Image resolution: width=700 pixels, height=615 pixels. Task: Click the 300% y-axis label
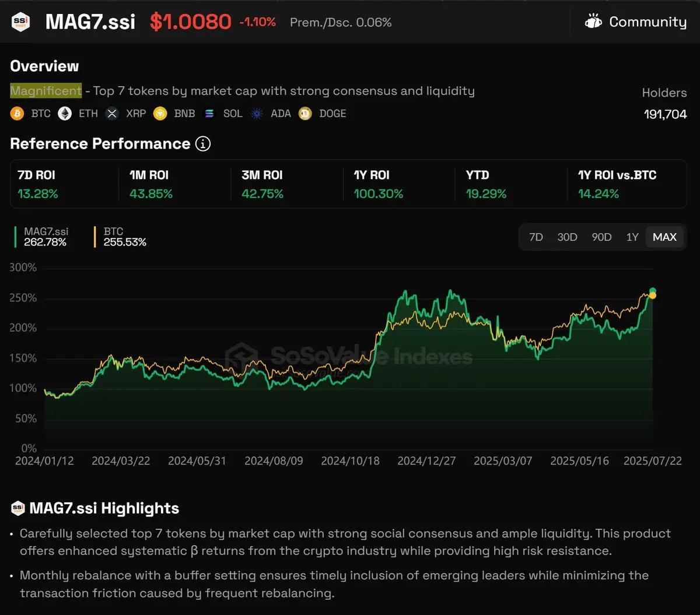pyautogui.click(x=23, y=268)
